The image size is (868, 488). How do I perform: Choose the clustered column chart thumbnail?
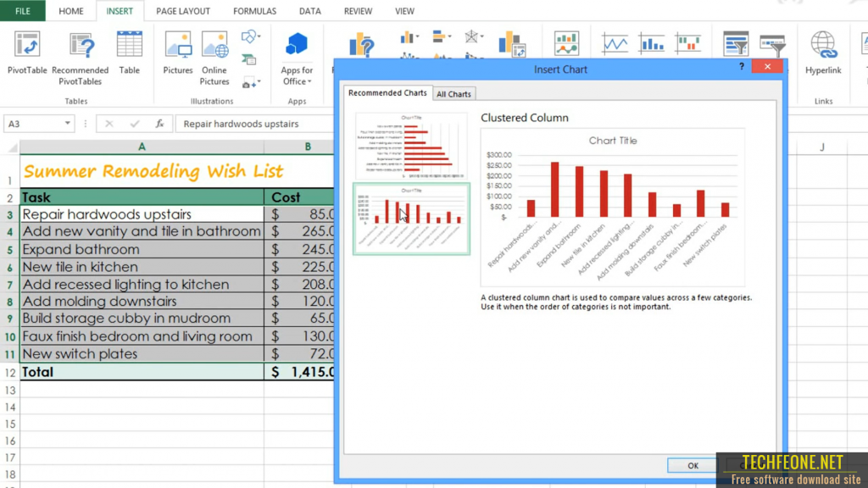click(x=411, y=219)
